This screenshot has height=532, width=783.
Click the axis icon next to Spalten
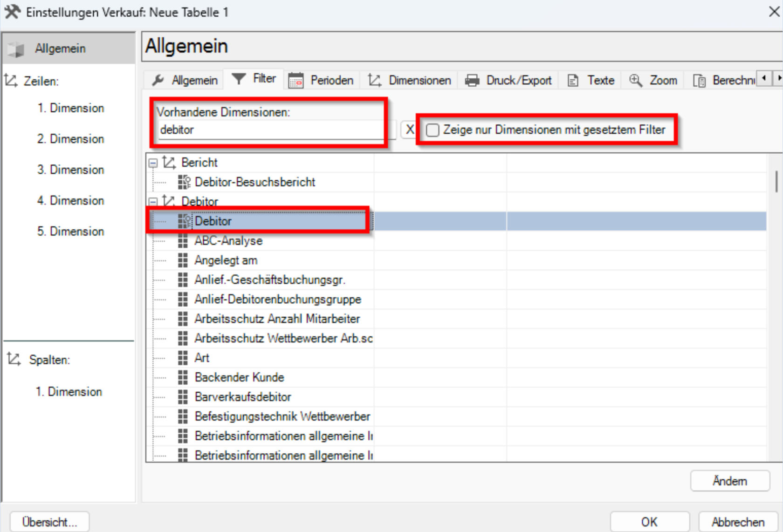14,359
